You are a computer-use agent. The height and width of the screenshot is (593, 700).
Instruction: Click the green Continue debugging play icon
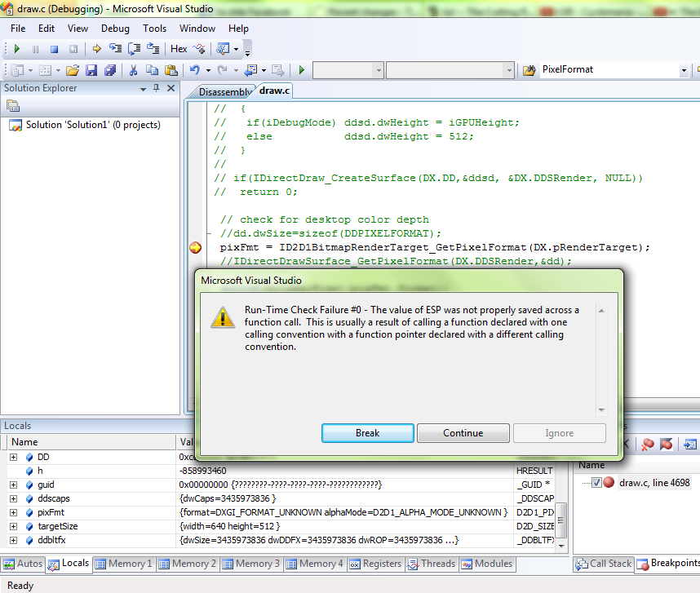(x=17, y=49)
